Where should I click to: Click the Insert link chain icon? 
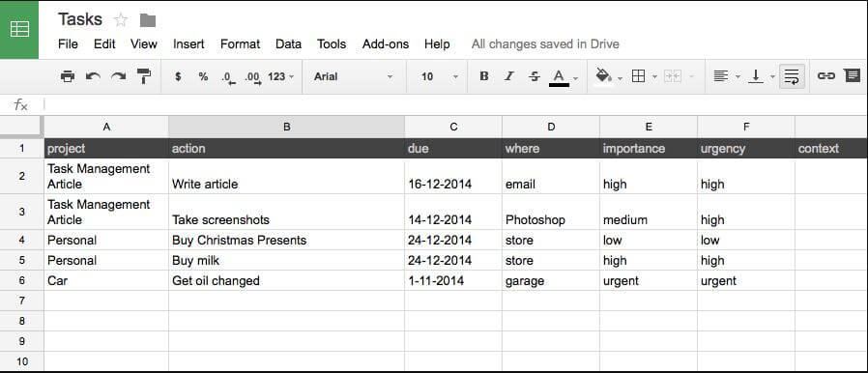coord(825,75)
